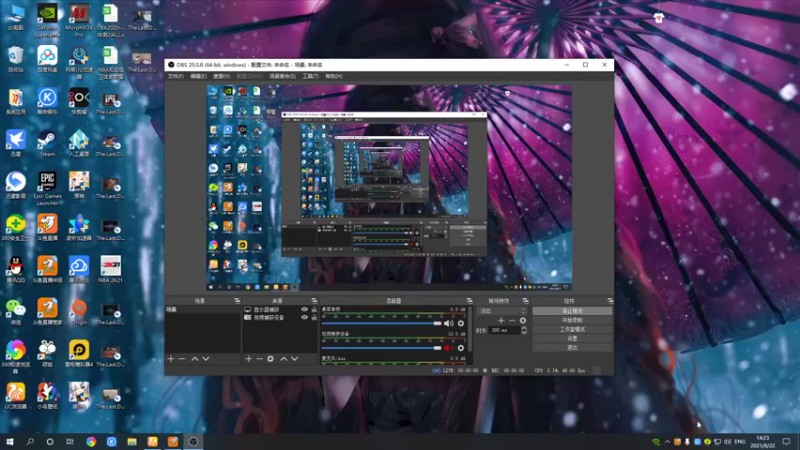Image resolution: width=800 pixels, height=450 pixels.
Task: Pop out the Controls dock panel
Action: (610, 301)
